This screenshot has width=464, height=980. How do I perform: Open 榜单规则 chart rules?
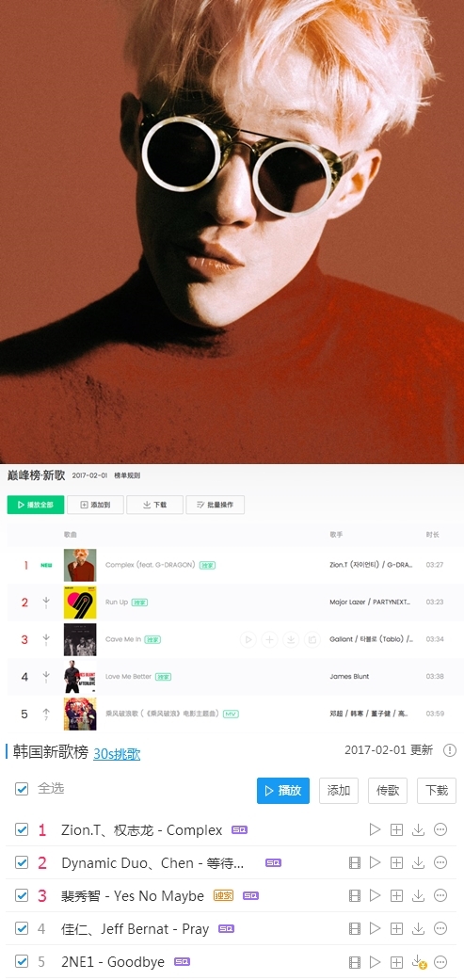127,475
